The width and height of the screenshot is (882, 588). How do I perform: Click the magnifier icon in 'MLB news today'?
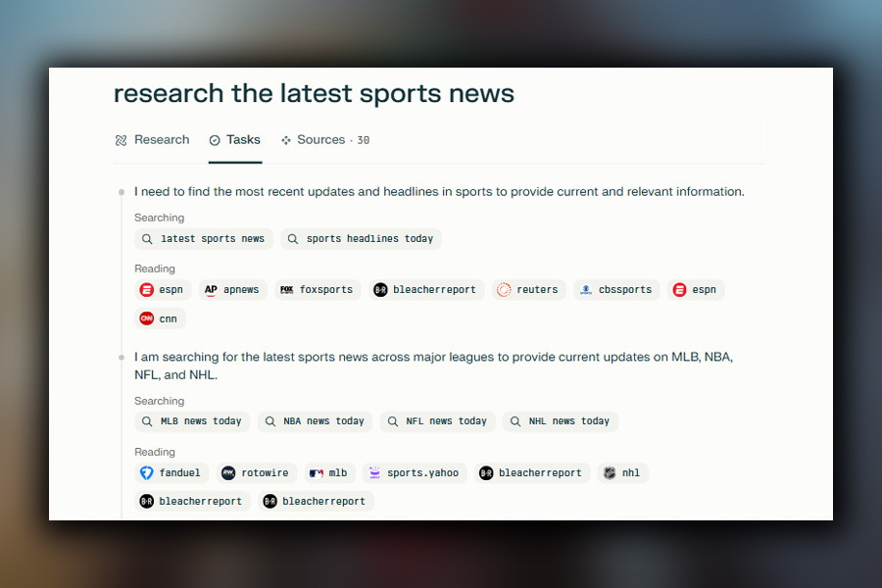click(x=147, y=421)
